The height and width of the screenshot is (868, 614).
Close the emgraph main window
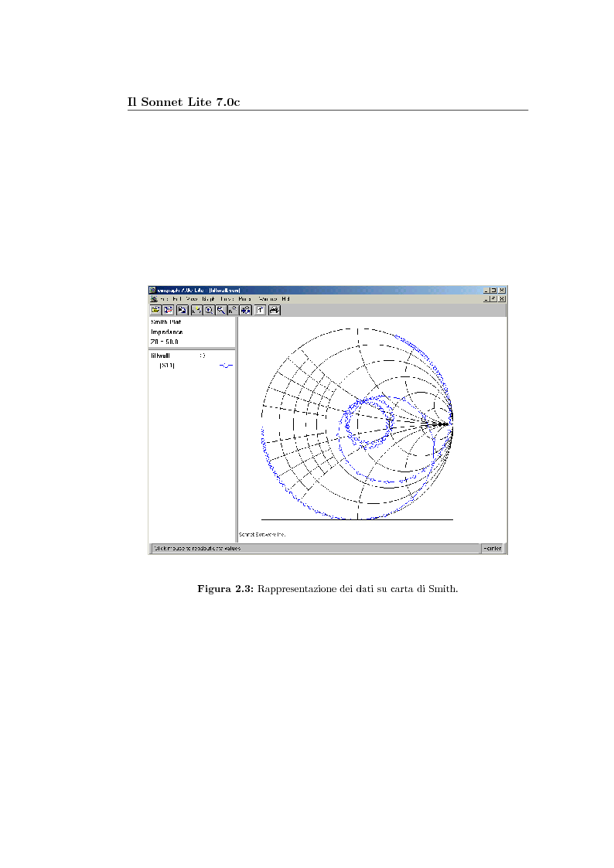[502, 290]
